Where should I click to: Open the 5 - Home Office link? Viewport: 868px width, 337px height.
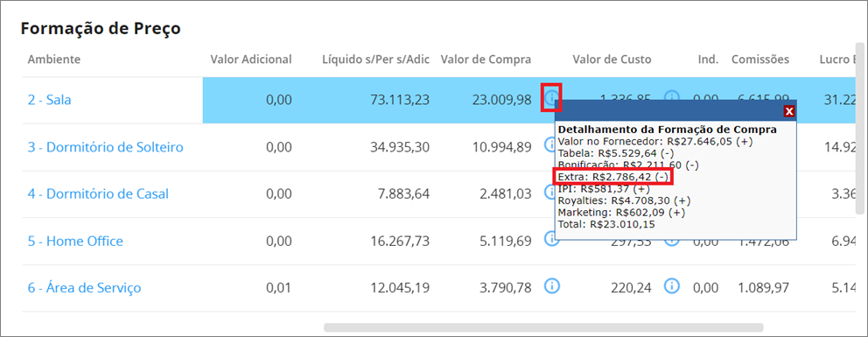pos(75,241)
